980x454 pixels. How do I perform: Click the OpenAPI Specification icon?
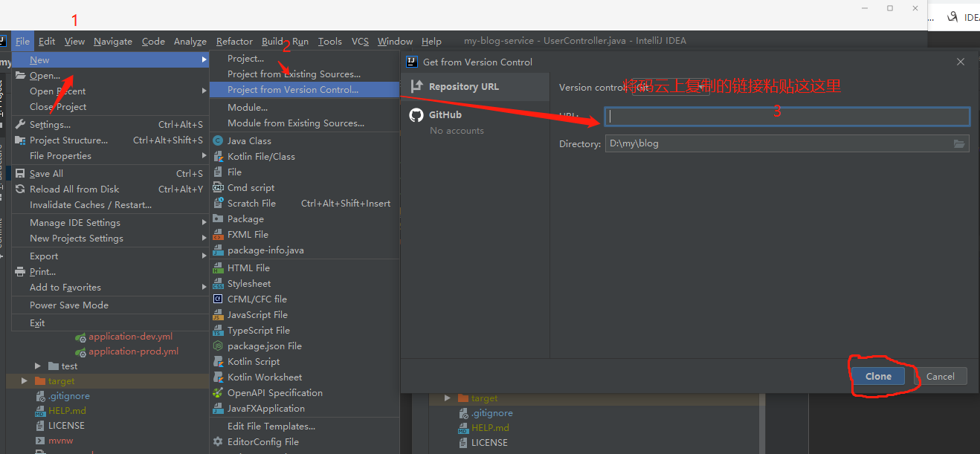(218, 393)
